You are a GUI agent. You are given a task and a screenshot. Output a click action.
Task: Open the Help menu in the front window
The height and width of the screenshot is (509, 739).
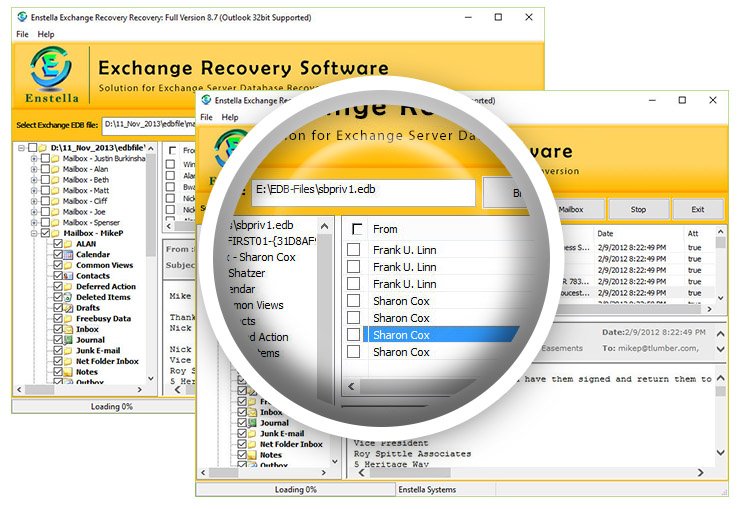(230, 117)
